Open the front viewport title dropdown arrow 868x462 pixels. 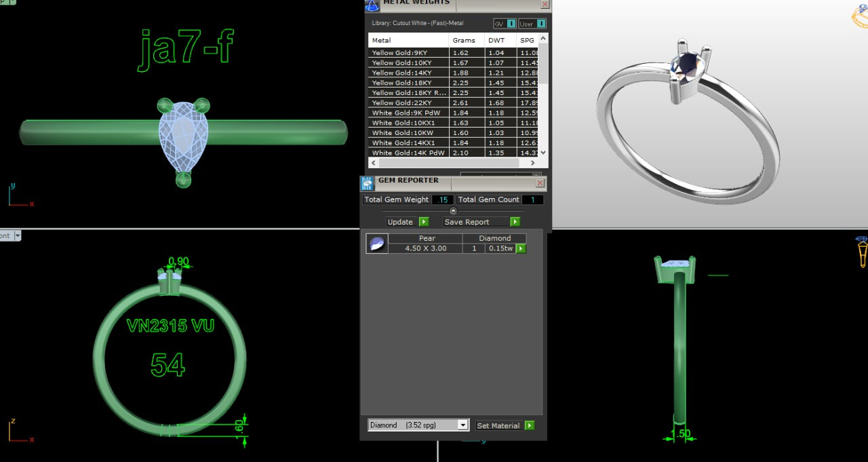pos(18,236)
